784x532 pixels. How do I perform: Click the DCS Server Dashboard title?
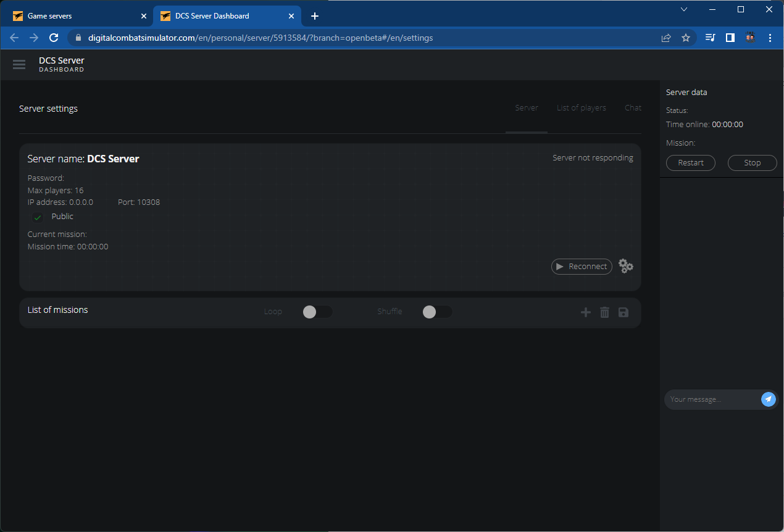(x=62, y=64)
